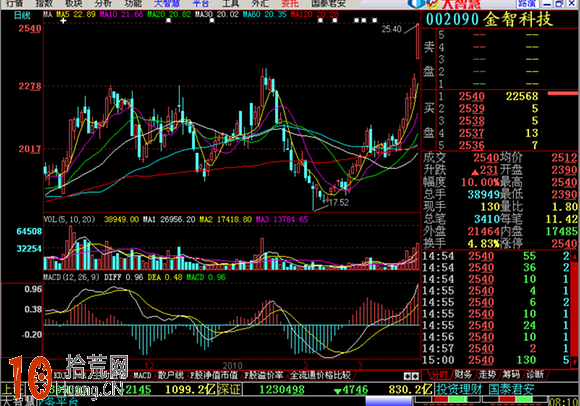This screenshot has width=580, height=406.
Task: Open the 指数 menu
Action: point(44,3)
